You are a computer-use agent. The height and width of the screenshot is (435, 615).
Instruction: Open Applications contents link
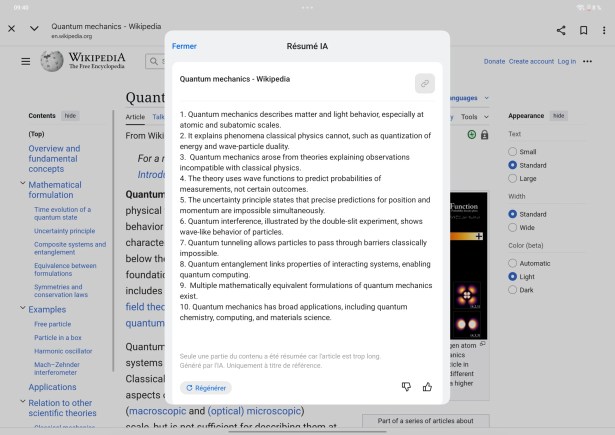(52, 387)
